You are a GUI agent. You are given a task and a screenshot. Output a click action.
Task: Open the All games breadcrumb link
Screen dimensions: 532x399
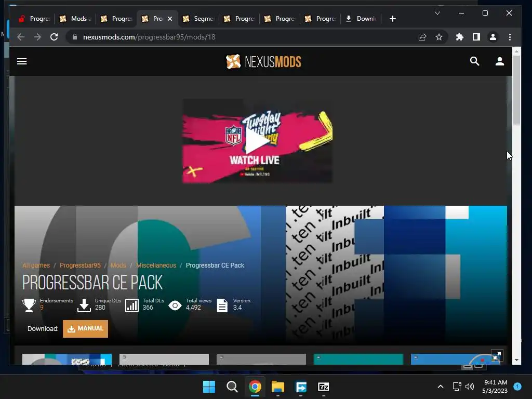pos(36,265)
